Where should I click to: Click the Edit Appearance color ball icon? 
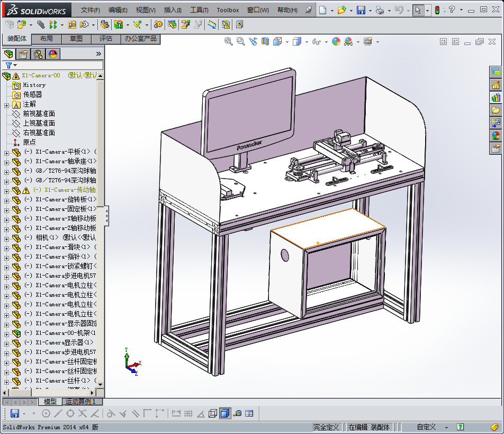pyautogui.click(x=336, y=41)
